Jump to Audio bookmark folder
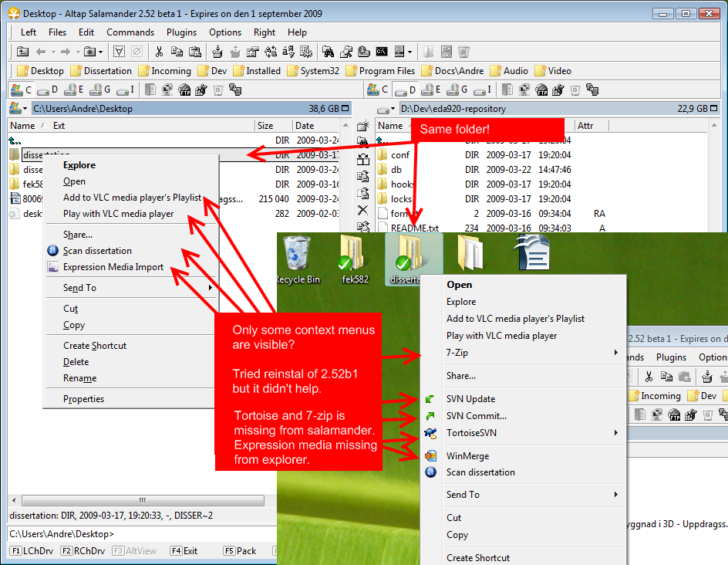The image size is (728, 565). point(509,71)
